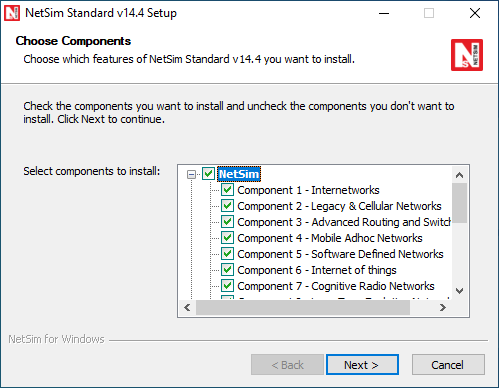The height and width of the screenshot is (388, 499).
Task: Select Component 2 - Legacy & Cellular Networks label
Action: click(x=339, y=206)
